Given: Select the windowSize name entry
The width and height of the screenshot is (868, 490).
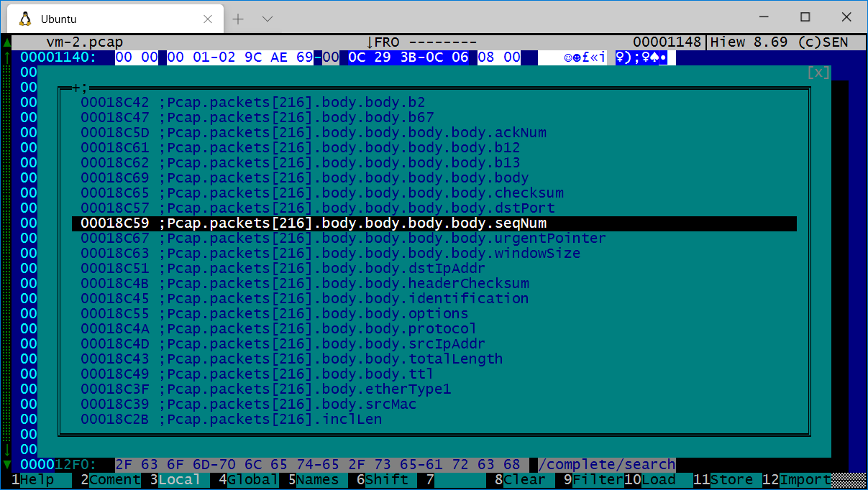Looking at the screenshot, I should click(x=434, y=253).
